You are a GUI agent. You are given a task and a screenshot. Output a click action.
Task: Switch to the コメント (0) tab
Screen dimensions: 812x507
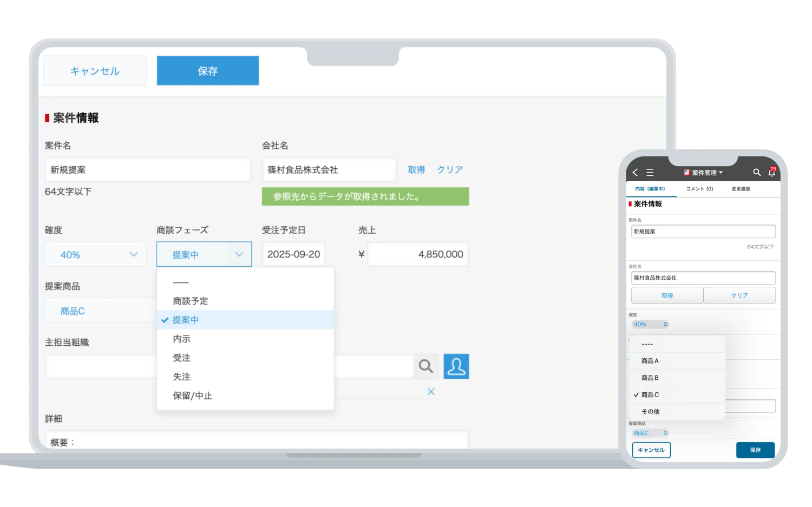click(698, 189)
